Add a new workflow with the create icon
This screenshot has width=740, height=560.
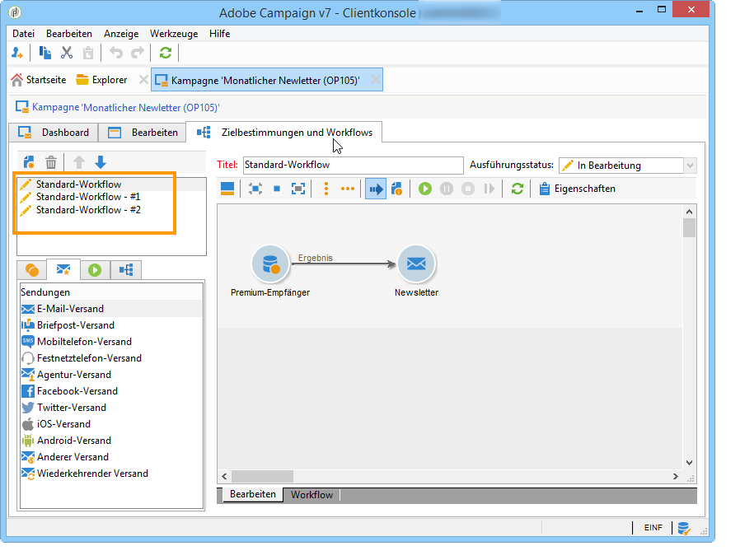coord(30,162)
